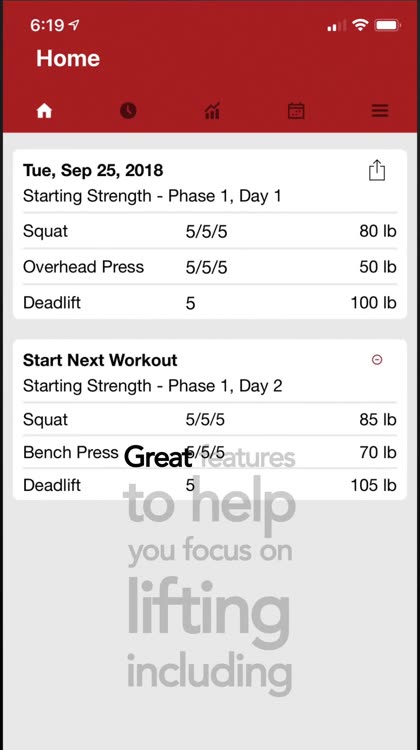The height and width of the screenshot is (750, 420).
Task: Tap the Wi-Fi status icon
Action: coord(359,25)
